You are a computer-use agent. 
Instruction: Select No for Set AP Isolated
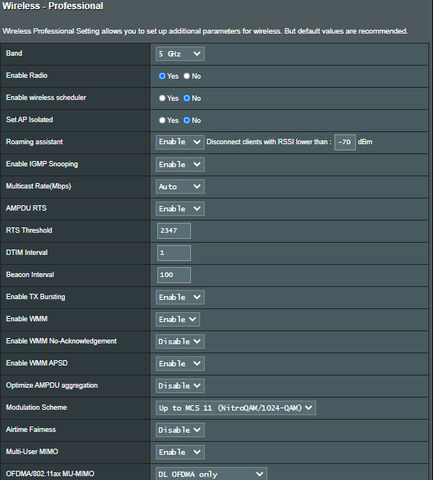click(x=187, y=120)
